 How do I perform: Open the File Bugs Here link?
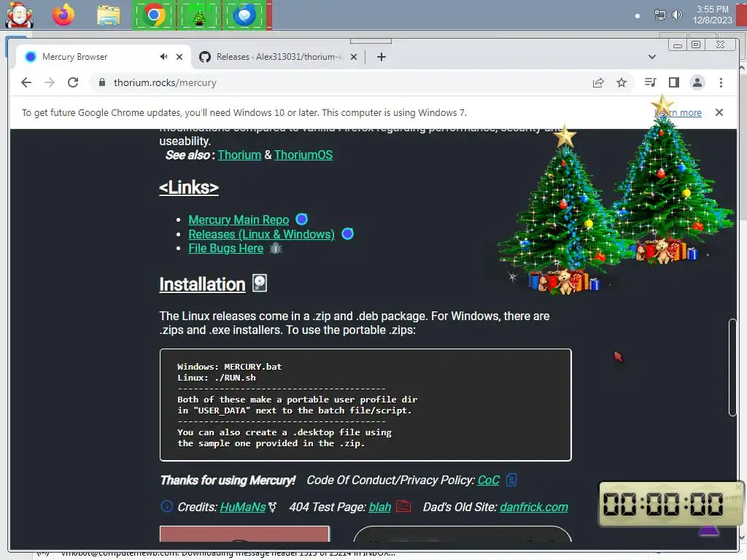click(226, 248)
